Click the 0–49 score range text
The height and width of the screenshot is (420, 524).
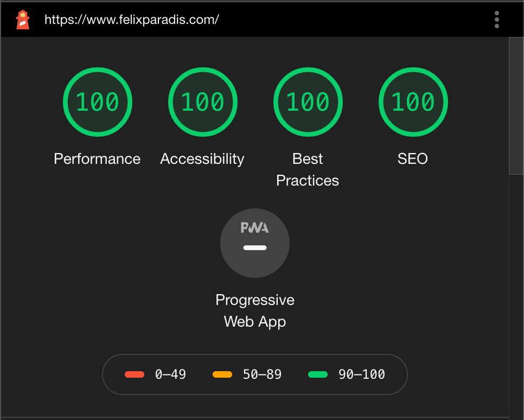coord(170,374)
